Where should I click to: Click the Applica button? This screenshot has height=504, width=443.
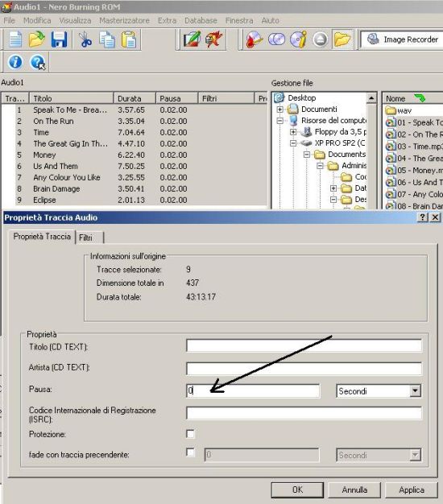pyautogui.click(x=412, y=490)
